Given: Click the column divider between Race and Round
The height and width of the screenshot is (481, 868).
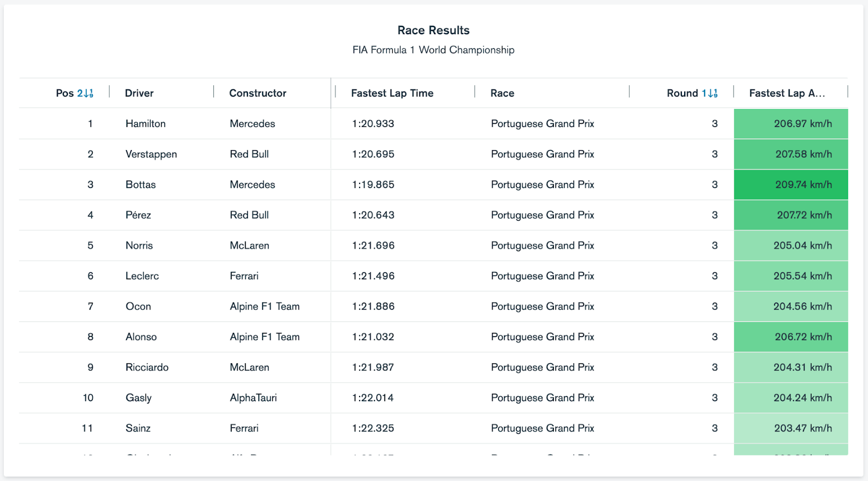Looking at the screenshot, I should [x=629, y=92].
